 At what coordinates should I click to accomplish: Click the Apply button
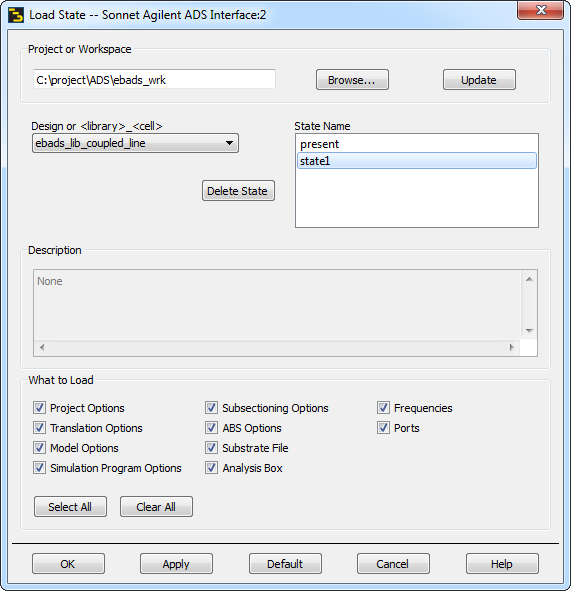click(x=176, y=563)
